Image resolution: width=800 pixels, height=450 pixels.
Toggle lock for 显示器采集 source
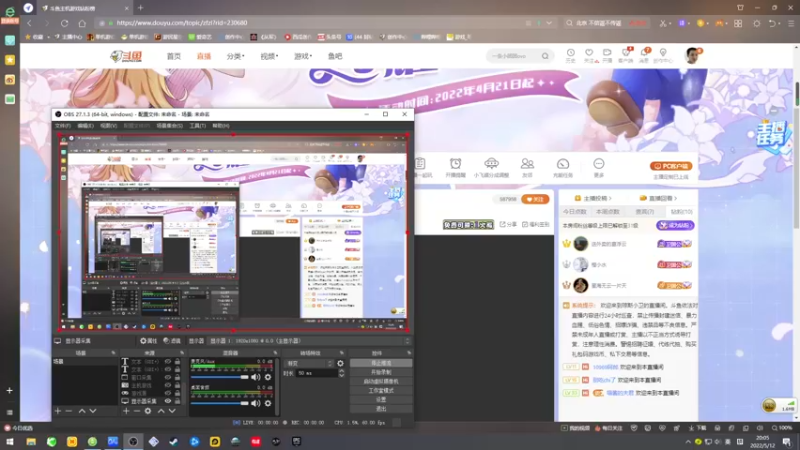(178, 401)
